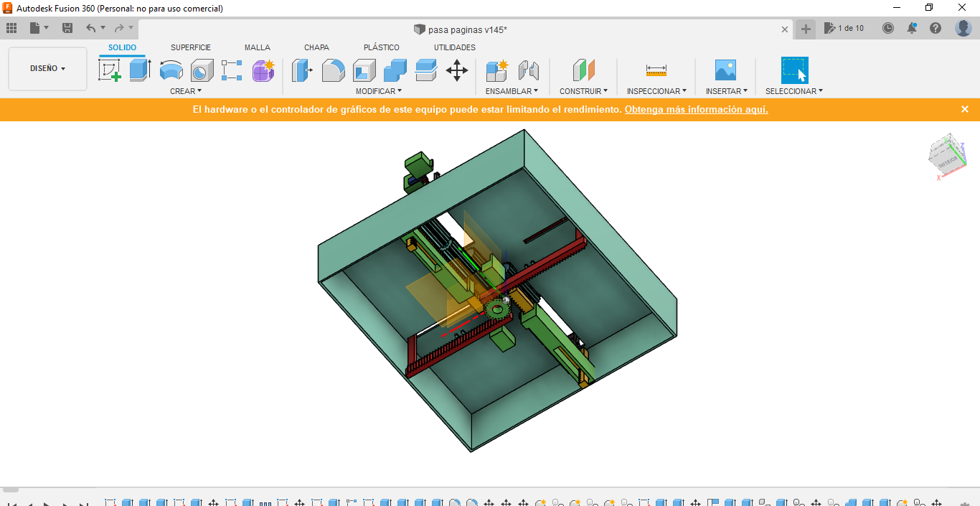Viewport: 980px width, 506px height.
Task: Open the notifications bell
Action: (x=912, y=27)
